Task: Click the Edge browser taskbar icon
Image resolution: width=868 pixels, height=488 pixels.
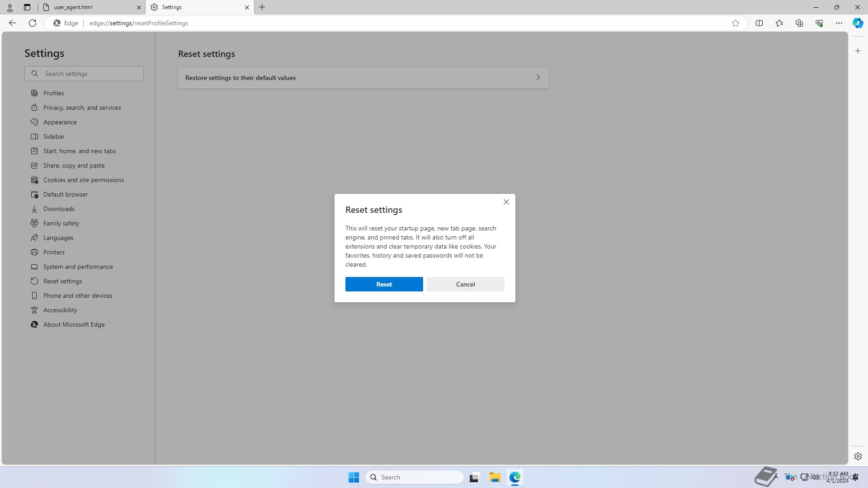Action: tap(514, 477)
